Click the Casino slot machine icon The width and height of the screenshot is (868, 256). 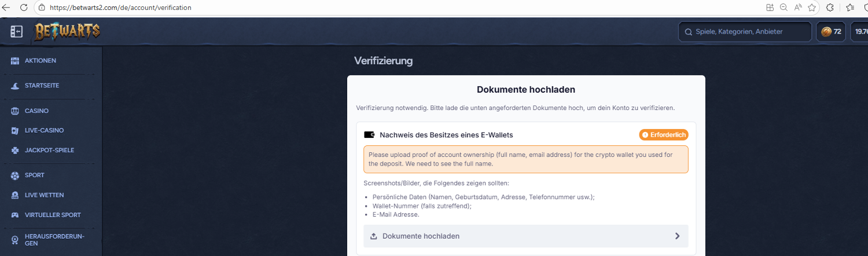[x=15, y=111]
